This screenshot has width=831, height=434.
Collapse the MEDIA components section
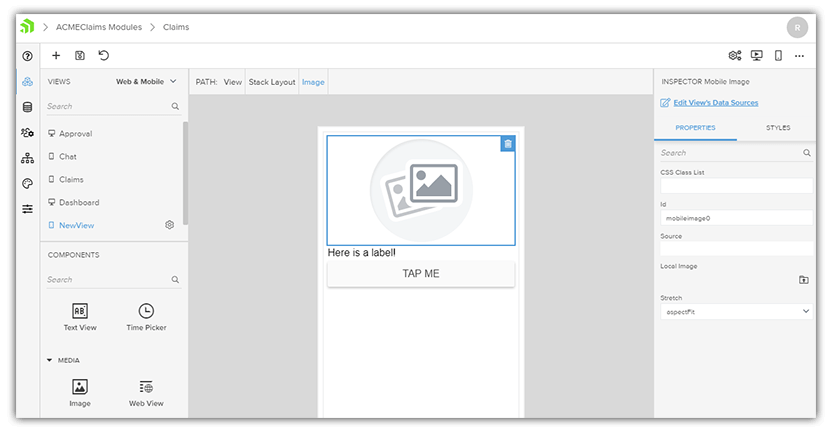(50, 360)
